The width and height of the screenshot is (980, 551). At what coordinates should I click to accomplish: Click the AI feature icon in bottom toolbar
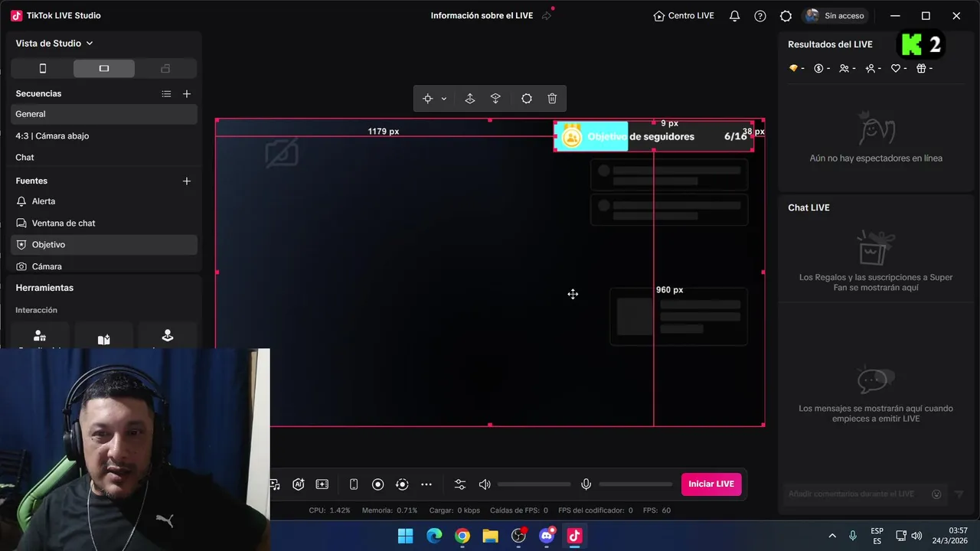point(299,484)
